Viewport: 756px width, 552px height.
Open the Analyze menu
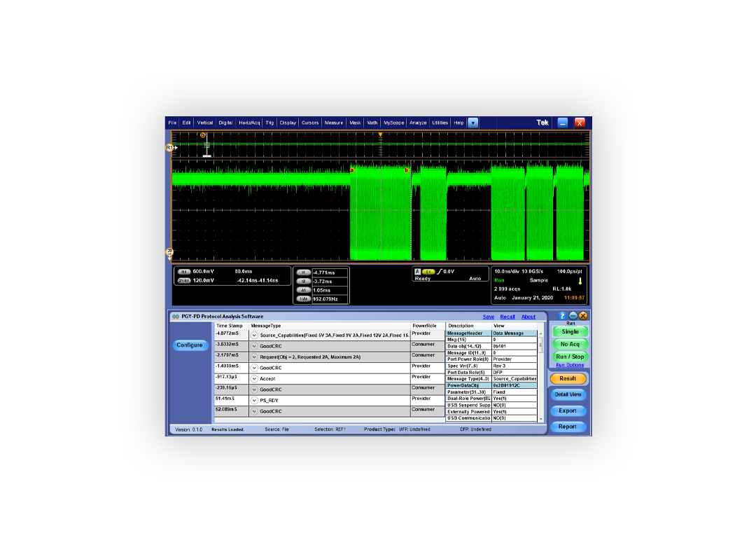tap(418, 123)
